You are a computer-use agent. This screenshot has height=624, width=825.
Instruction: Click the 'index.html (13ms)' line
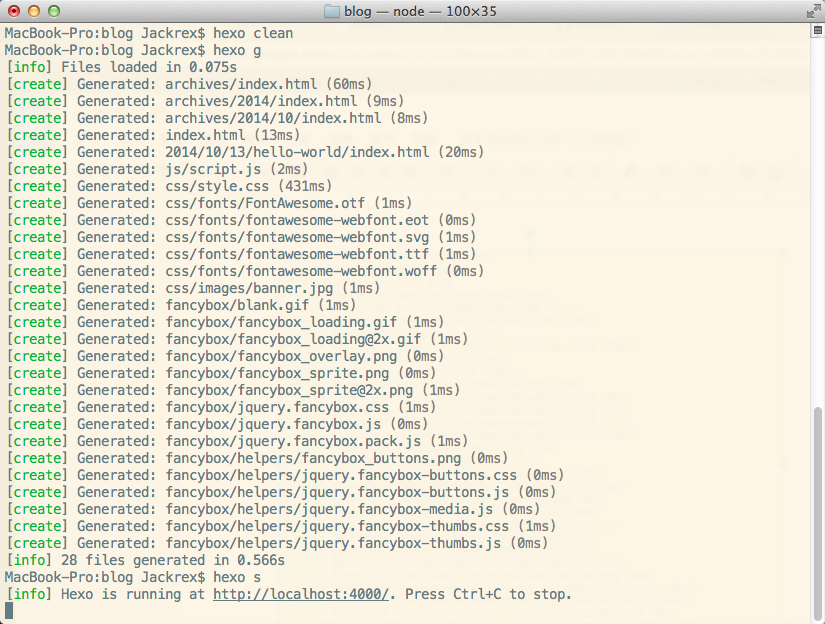[233, 135]
